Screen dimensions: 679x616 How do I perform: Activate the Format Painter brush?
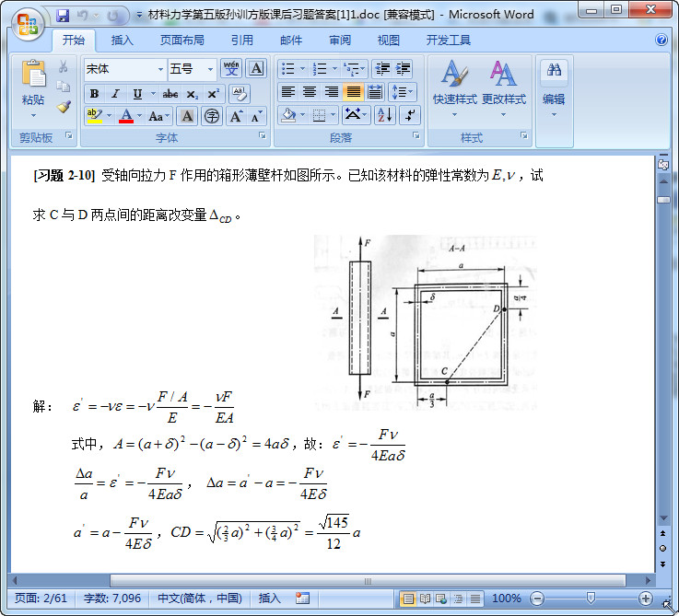[64, 107]
